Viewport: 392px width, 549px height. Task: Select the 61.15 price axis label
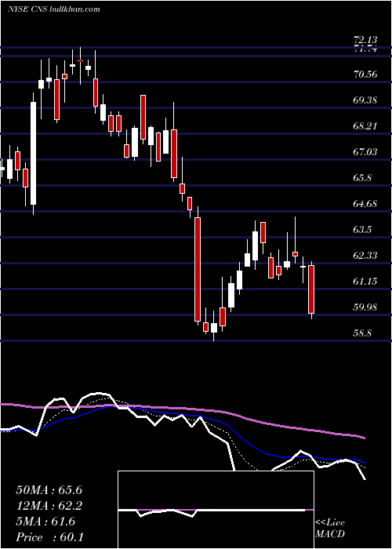(365, 281)
